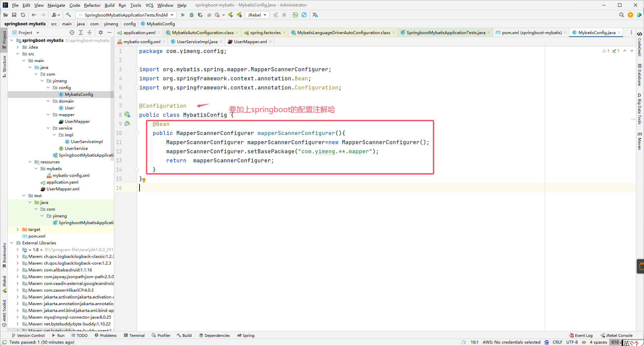The image size is (644, 346).
Task: Collapse the config folder in tree
Action: (48, 87)
